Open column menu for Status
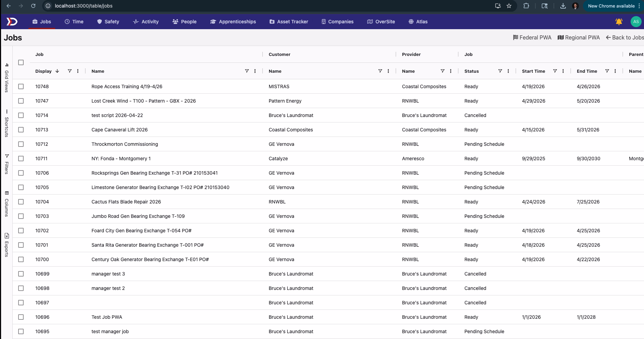 (508, 71)
